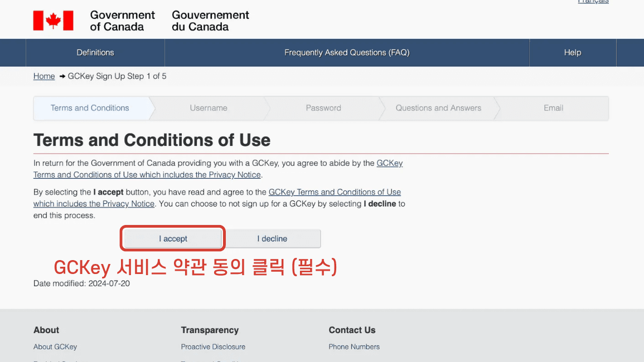
Task: Open Frequently Asked Questions (FAQ) section
Action: (x=346, y=52)
